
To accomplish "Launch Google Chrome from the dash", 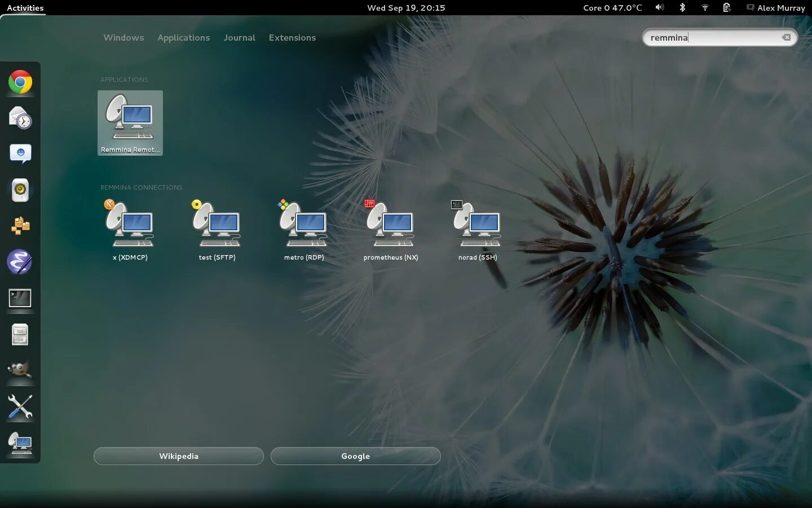I will click(20, 82).
